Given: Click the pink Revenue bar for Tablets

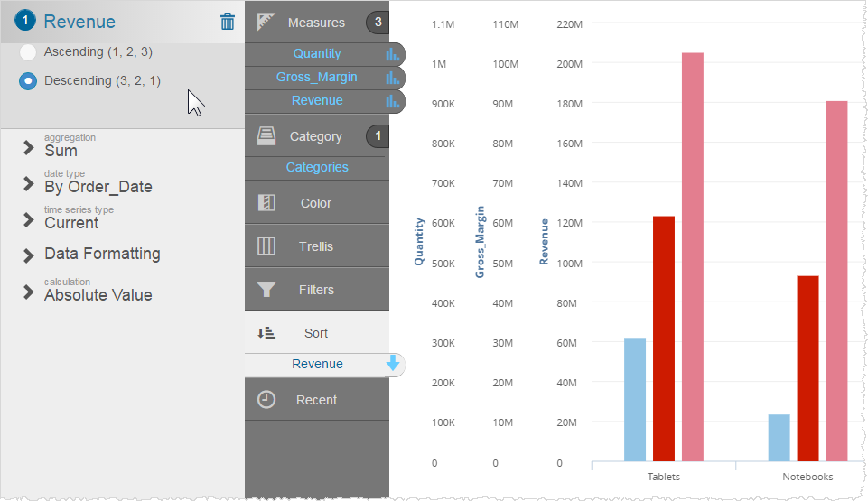Looking at the screenshot, I should tap(693, 257).
